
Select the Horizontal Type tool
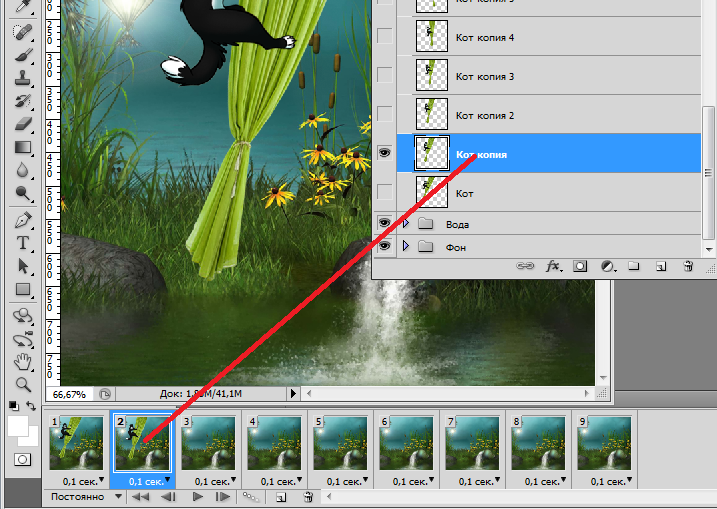22,243
